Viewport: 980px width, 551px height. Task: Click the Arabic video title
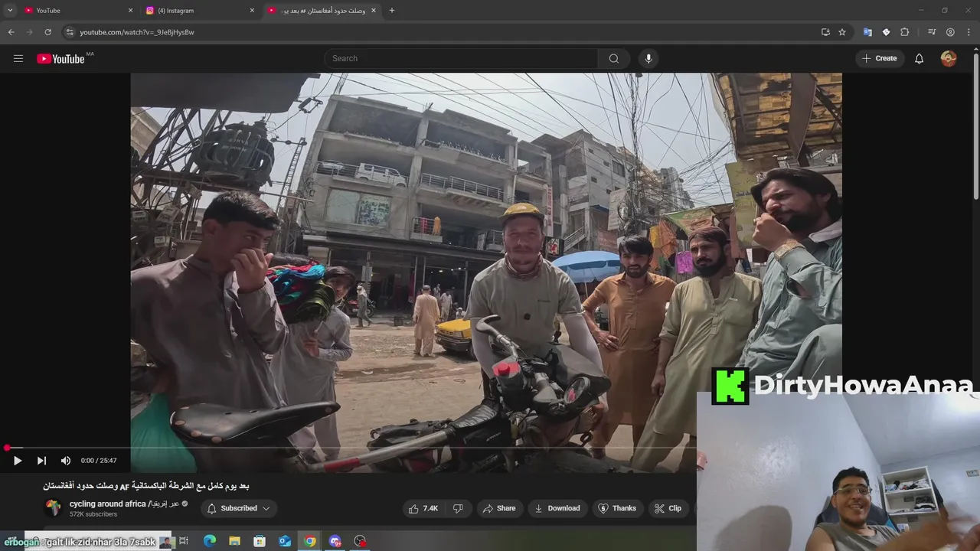point(146,486)
